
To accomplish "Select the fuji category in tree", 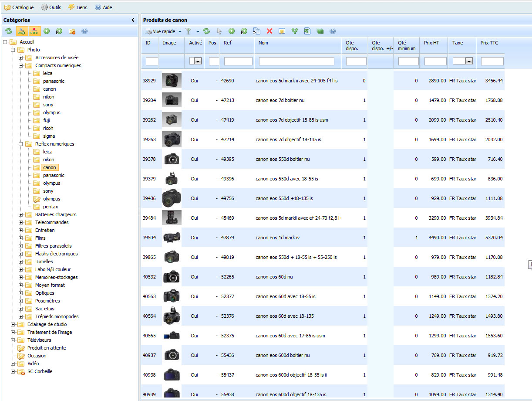I will click(x=47, y=120).
